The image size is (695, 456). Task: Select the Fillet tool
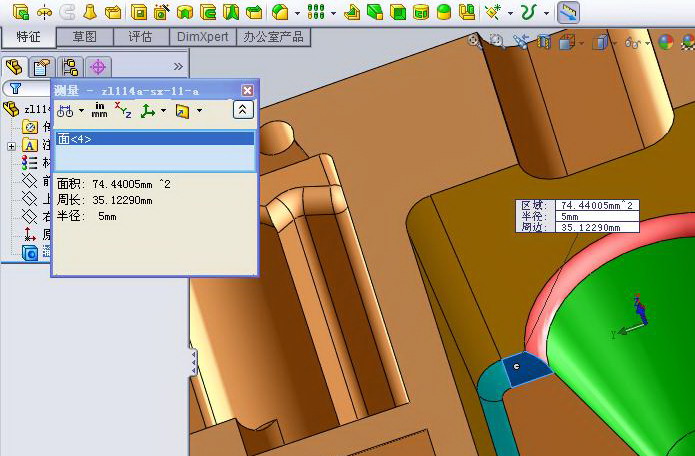pyautogui.click(x=281, y=12)
